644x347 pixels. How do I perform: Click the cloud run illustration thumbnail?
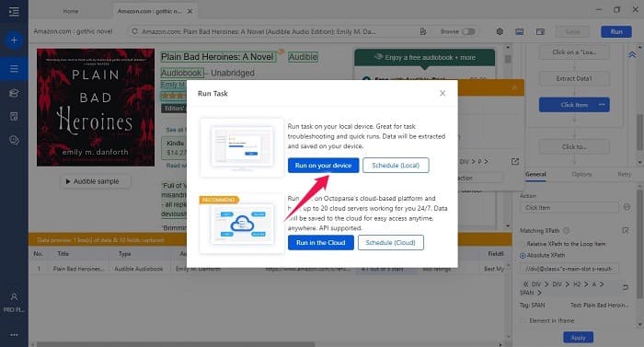[x=242, y=225]
